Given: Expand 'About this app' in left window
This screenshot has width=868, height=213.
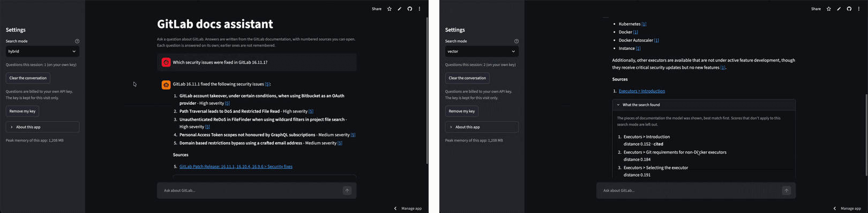Looking at the screenshot, I should click(42, 127).
